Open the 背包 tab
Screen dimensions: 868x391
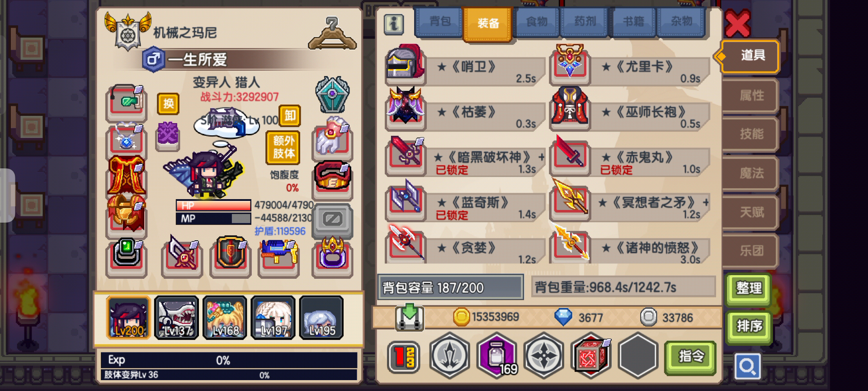[x=439, y=21]
